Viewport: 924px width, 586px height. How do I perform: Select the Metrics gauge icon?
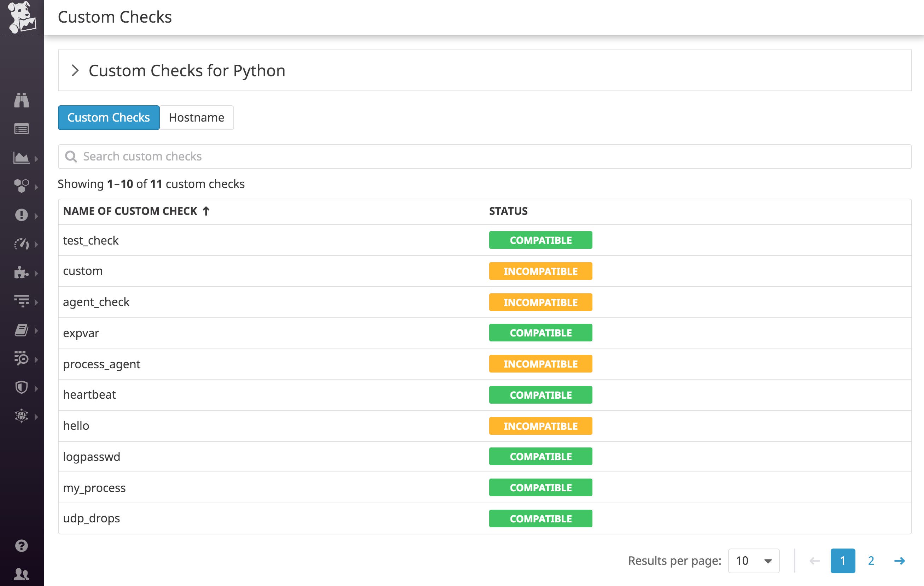click(22, 244)
